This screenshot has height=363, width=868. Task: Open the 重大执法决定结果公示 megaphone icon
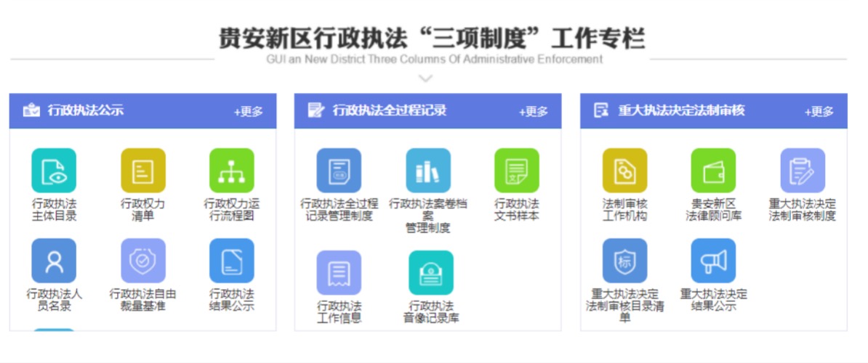pyautogui.click(x=713, y=261)
